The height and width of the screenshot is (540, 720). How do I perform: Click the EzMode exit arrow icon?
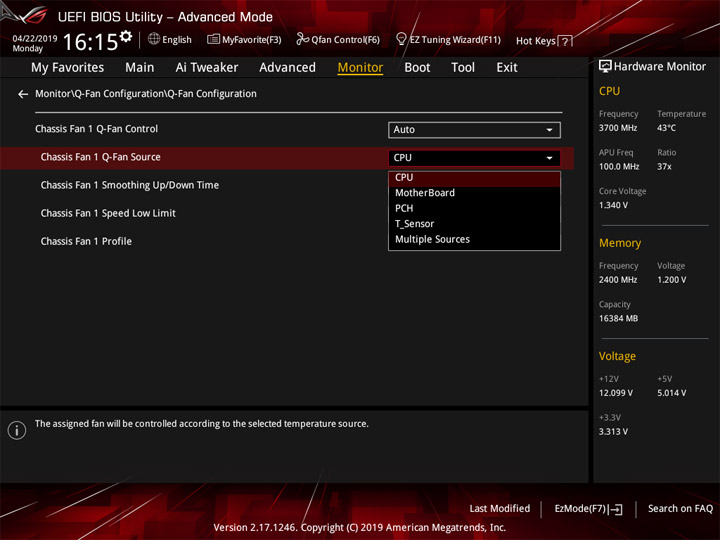coord(615,509)
